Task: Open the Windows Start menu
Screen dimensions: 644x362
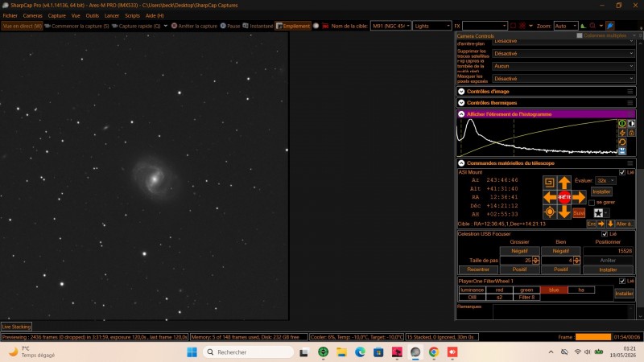Action: tap(192, 352)
